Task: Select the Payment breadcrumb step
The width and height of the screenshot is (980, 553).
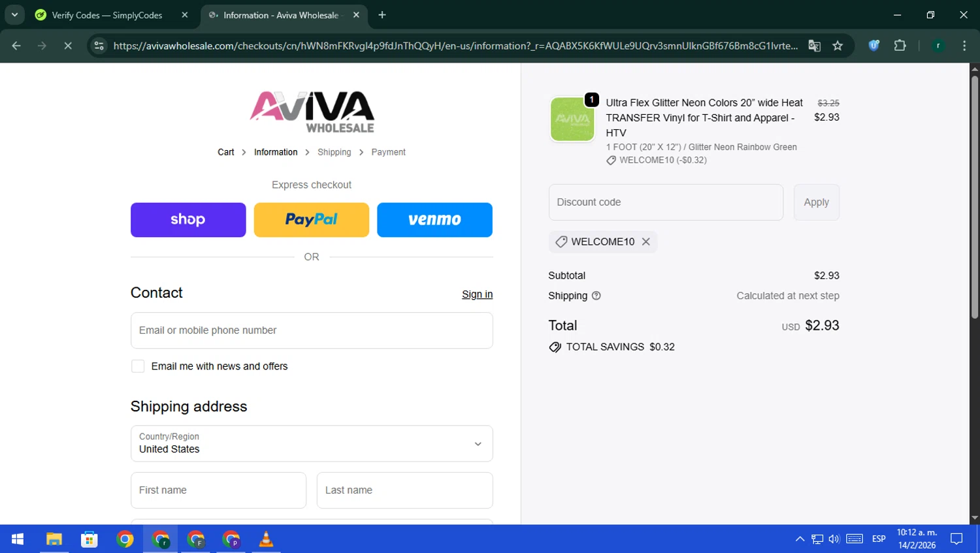Action: [x=388, y=152]
